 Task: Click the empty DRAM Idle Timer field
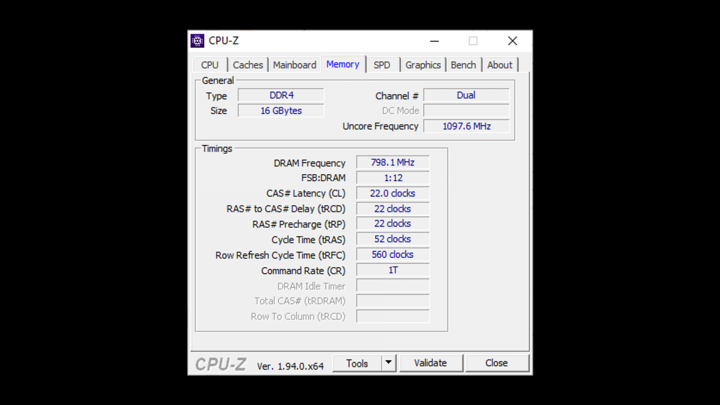[x=393, y=286]
